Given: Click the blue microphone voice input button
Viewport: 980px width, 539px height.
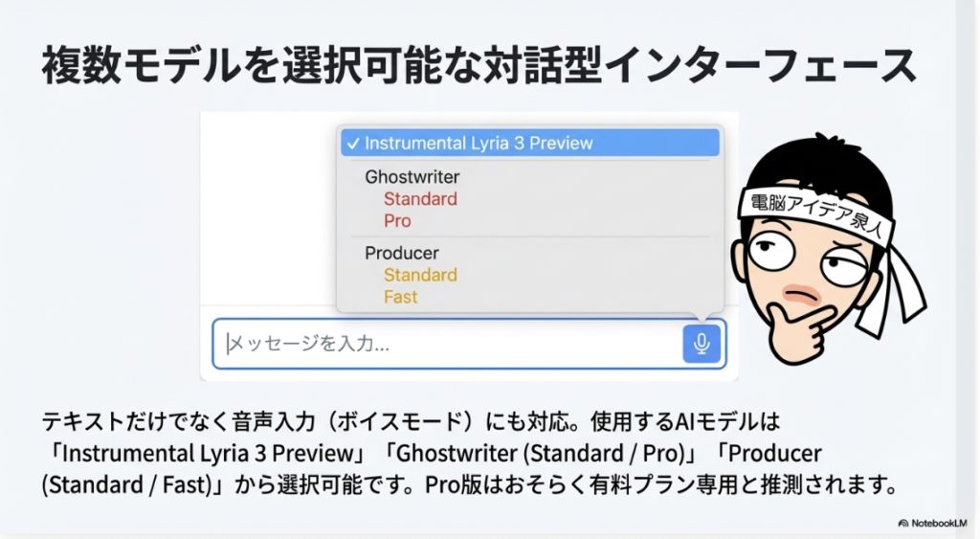Looking at the screenshot, I should pos(702,344).
